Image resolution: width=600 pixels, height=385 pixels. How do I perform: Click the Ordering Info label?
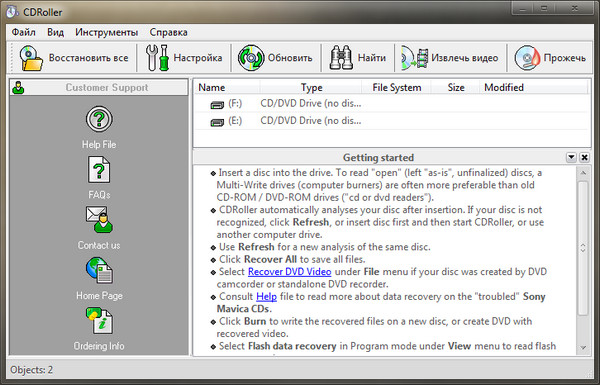point(99,346)
